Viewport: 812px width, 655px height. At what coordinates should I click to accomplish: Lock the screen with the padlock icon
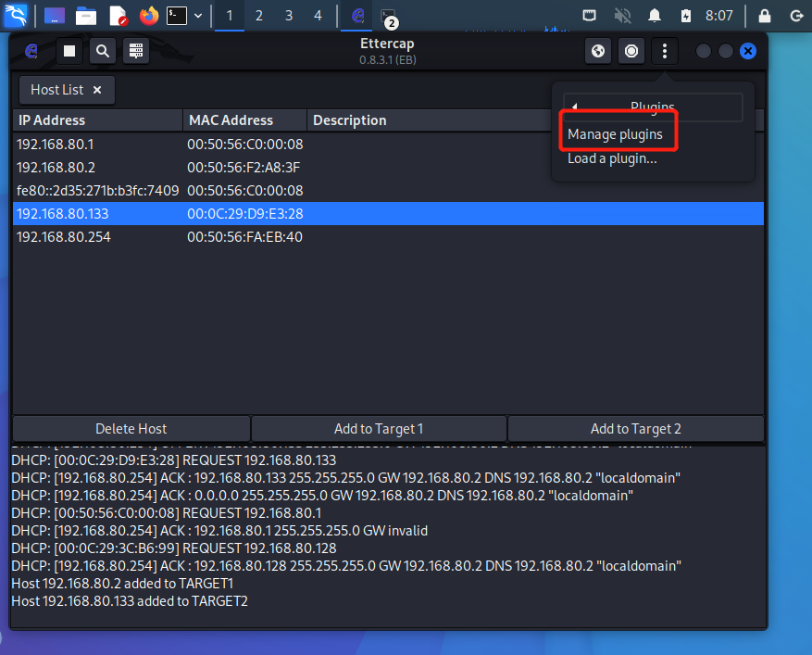pos(765,16)
